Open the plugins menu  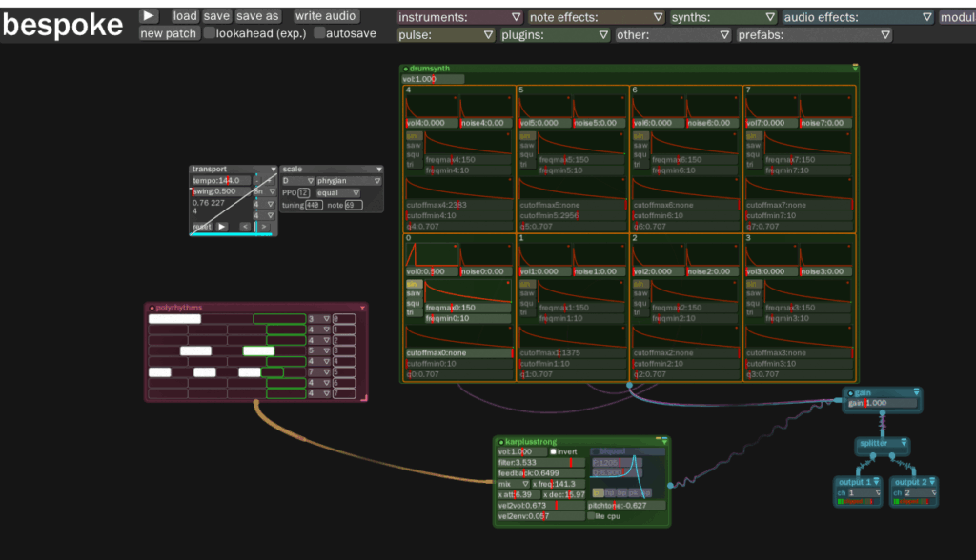(555, 35)
